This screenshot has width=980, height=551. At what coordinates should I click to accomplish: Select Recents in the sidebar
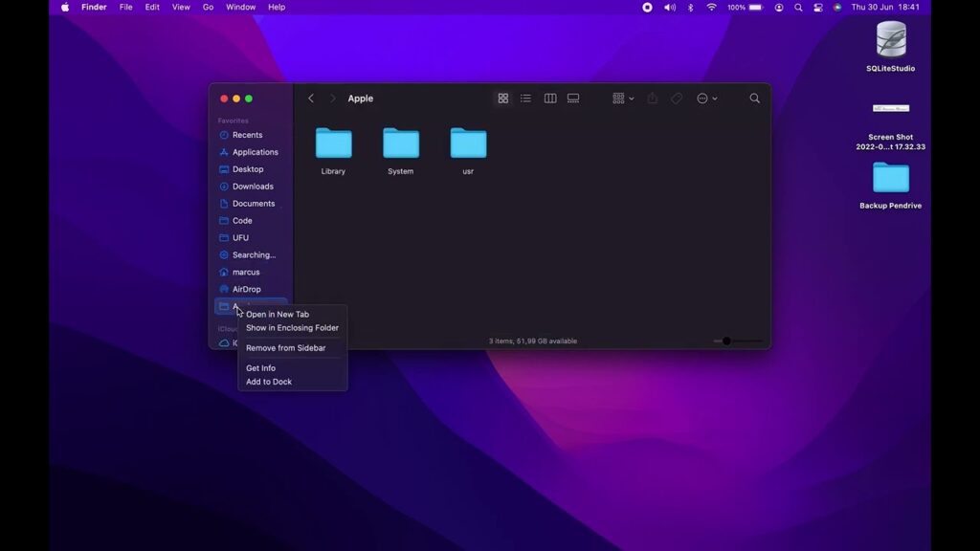[248, 135]
